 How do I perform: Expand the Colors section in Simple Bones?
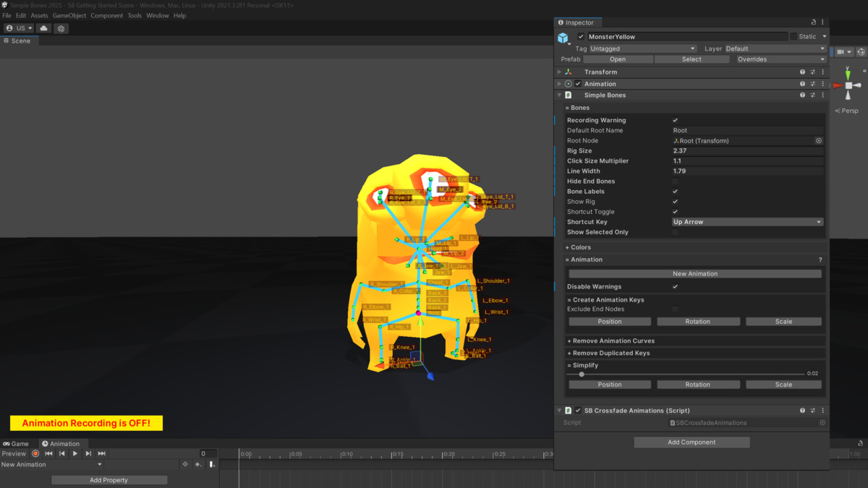click(x=579, y=247)
